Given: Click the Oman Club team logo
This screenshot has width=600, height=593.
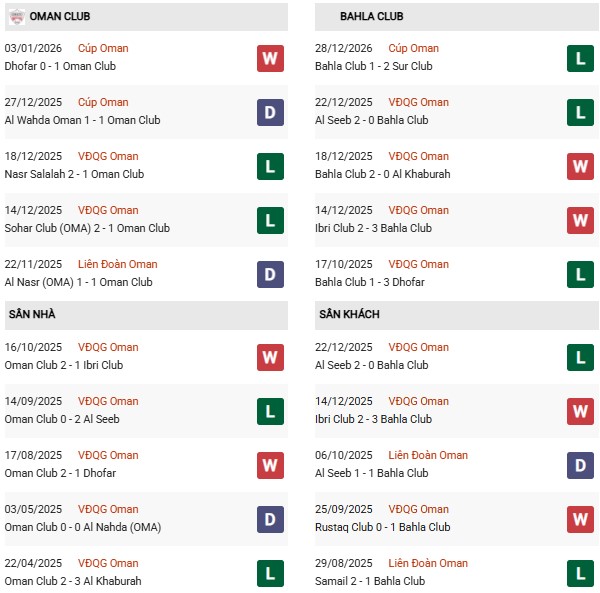Looking at the screenshot, I should pos(15,17).
